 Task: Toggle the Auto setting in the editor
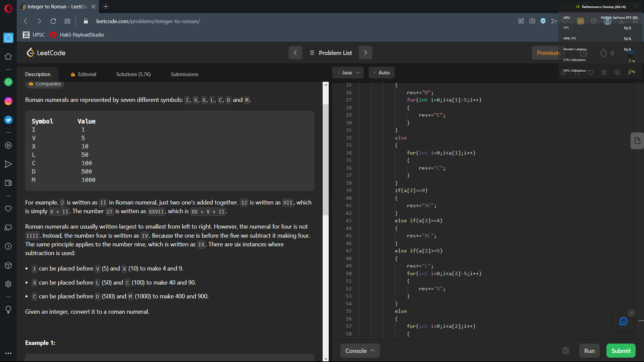(x=381, y=73)
